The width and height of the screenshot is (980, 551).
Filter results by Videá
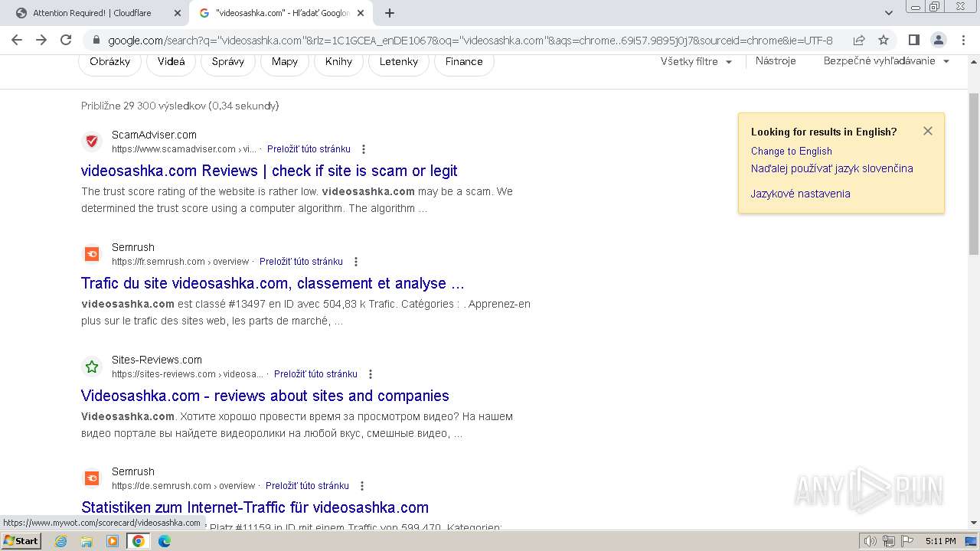click(x=171, y=61)
